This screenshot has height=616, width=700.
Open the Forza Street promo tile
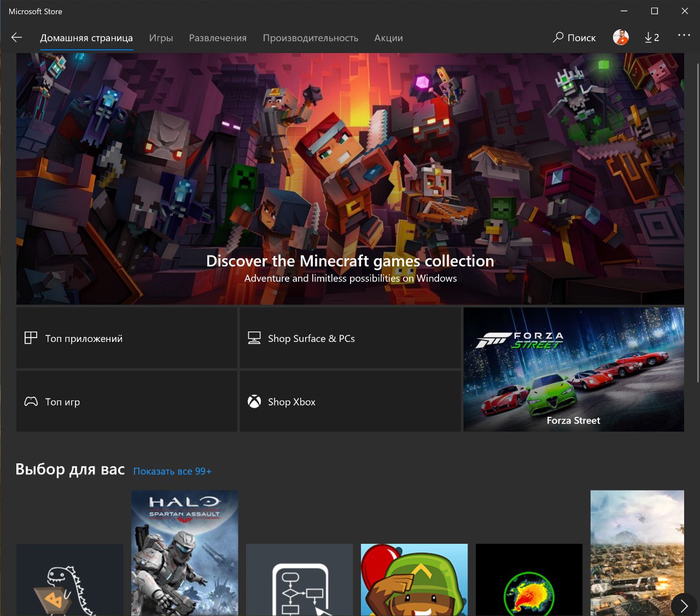pos(574,369)
